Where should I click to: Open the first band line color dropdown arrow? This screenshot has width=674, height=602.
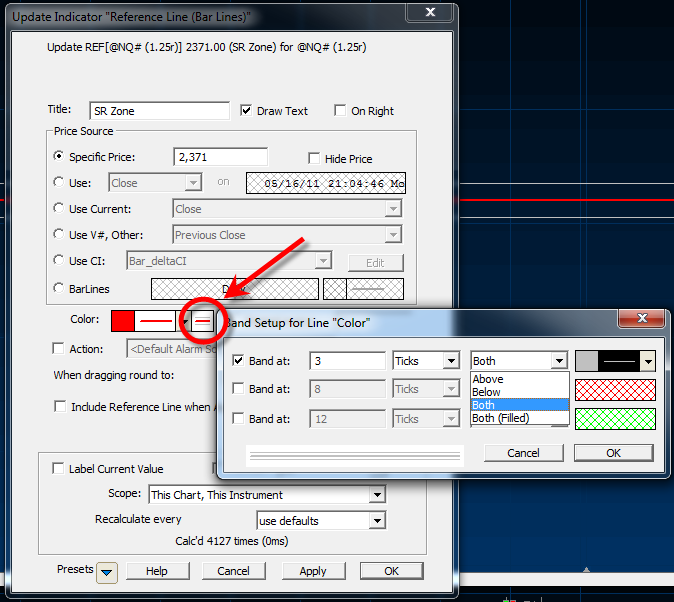(x=647, y=361)
